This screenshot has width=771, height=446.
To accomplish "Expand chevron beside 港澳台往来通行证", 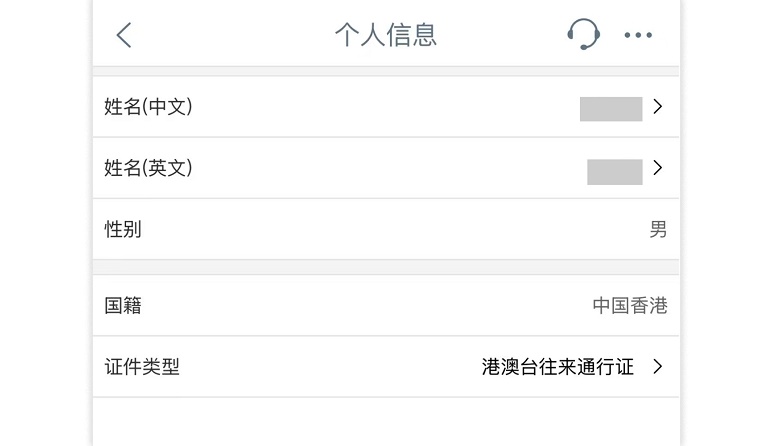I will (657, 366).
